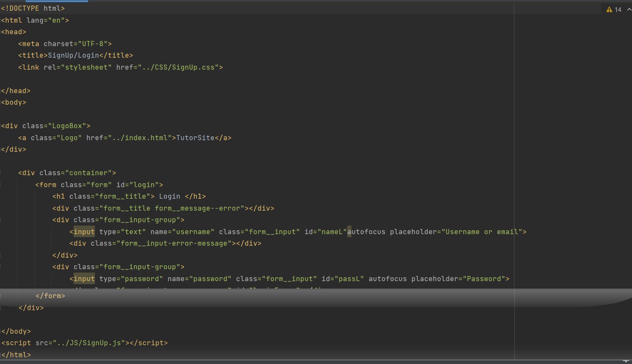
Task: Click the form__input-error-message class name
Action: [x=174, y=243]
